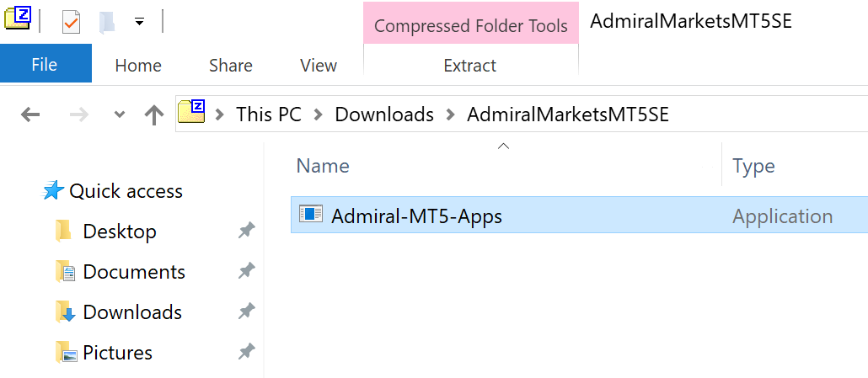The height and width of the screenshot is (378, 868).
Task: Select Quick access in navigation pane
Action: tap(126, 191)
